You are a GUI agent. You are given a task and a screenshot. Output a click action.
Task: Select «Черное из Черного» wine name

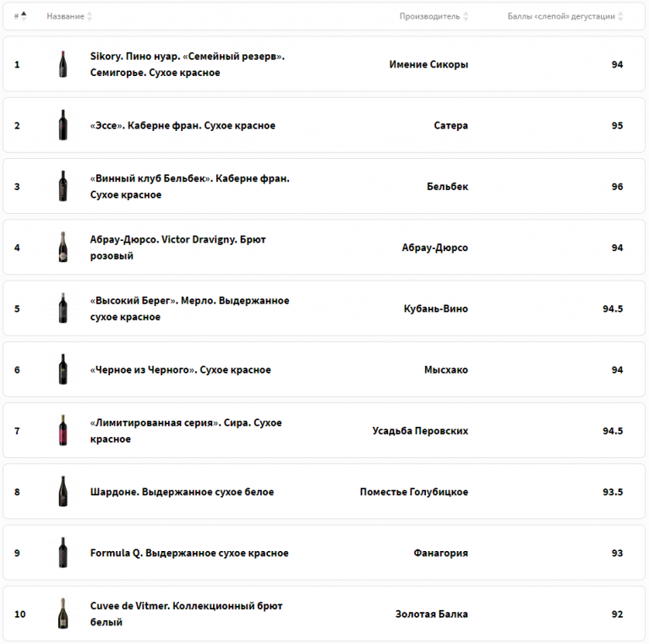(180, 370)
